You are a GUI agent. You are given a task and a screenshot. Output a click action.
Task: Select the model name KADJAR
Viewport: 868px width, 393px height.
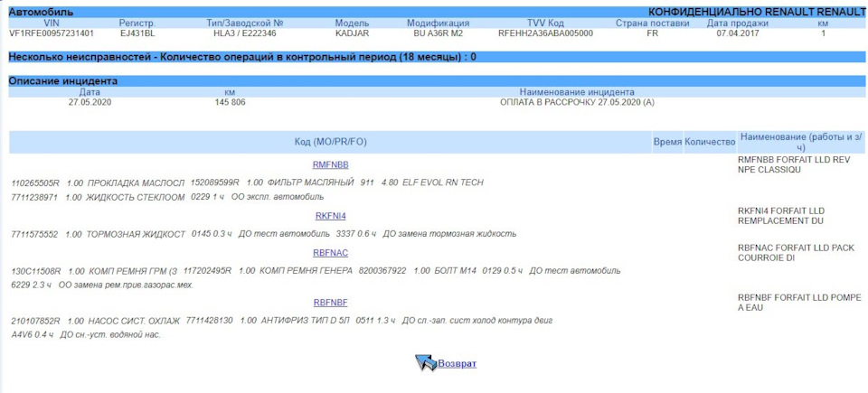[x=352, y=33]
